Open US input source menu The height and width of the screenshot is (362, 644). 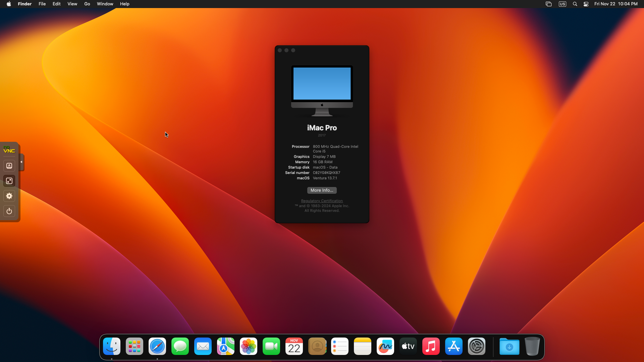[562, 4]
